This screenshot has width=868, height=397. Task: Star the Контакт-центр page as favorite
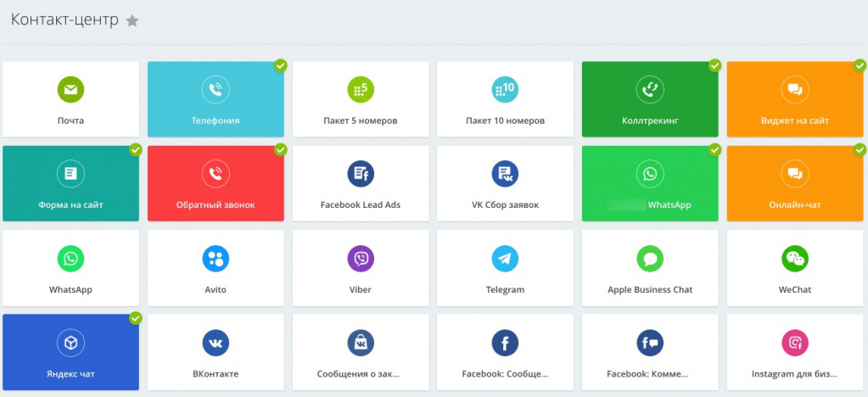tap(132, 21)
